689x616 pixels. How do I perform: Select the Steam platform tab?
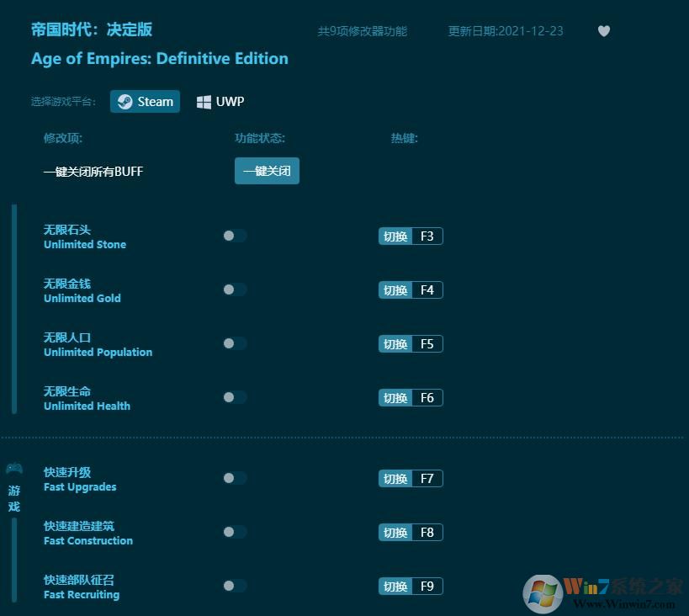pyautogui.click(x=145, y=102)
